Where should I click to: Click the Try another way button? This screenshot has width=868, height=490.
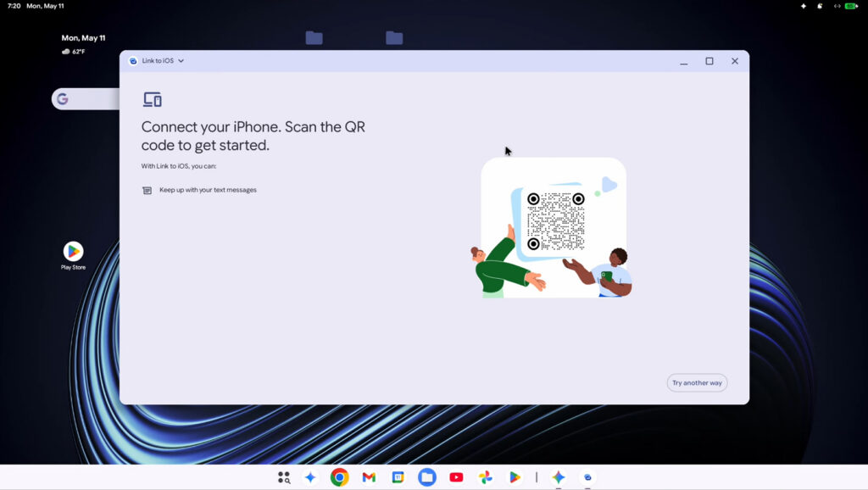(x=697, y=382)
